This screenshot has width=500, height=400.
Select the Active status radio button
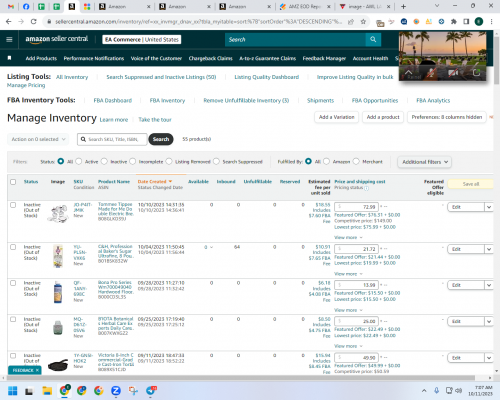(79, 161)
